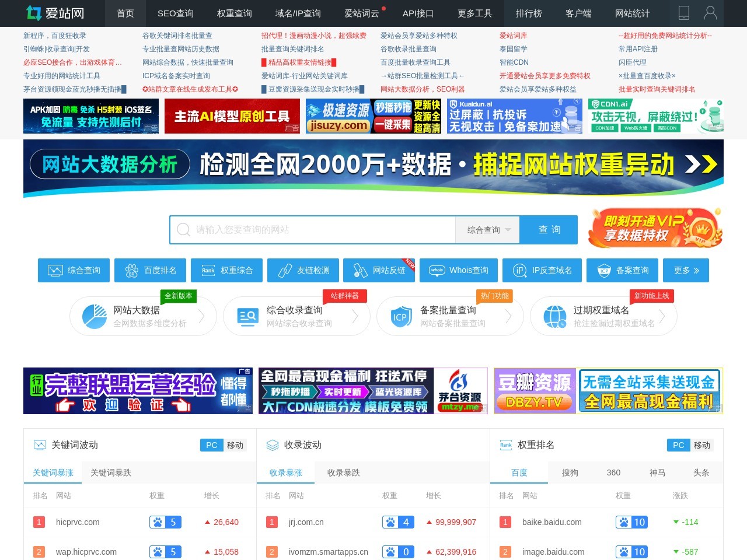This screenshot has height=560, width=747.
Task: Select the 搜狗 tab in 权重排名
Action: tap(570, 473)
